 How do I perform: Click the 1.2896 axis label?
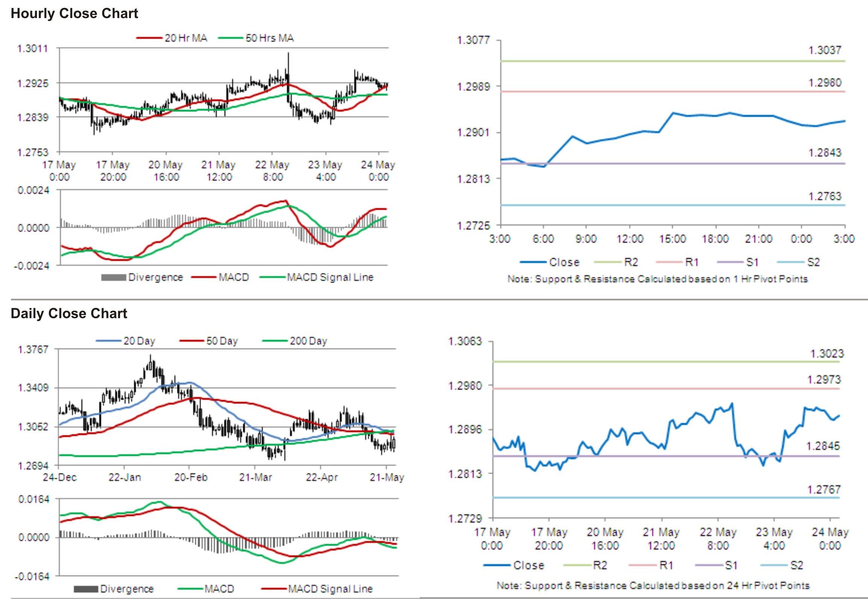click(x=465, y=430)
